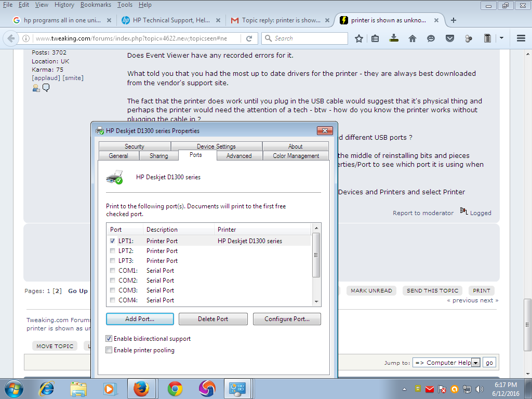Check the COM1 serial port checkbox
Image resolution: width=532 pixels, height=399 pixels.
click(x=112, y=270)
